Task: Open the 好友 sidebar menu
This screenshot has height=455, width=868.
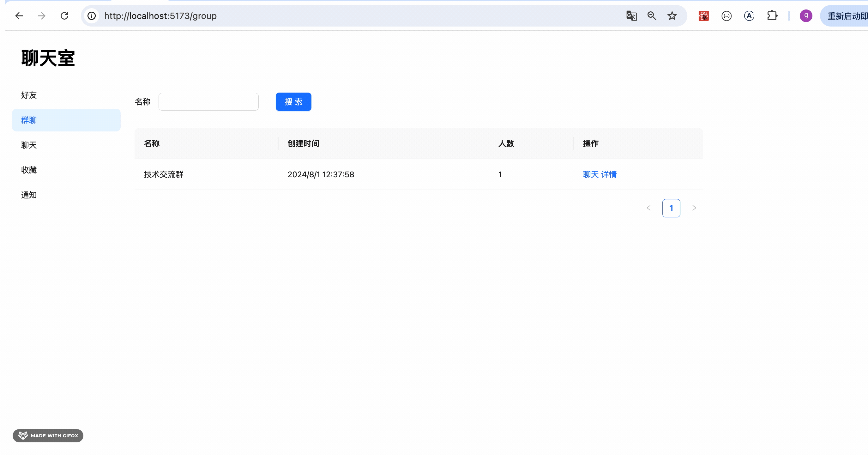Action: click(29, 95)
